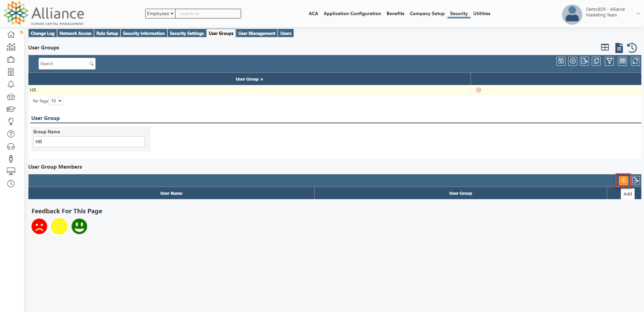Click the 'search for' field in the header
The width and height of the screenshot is (644, 312).
[x=208, y=13]
